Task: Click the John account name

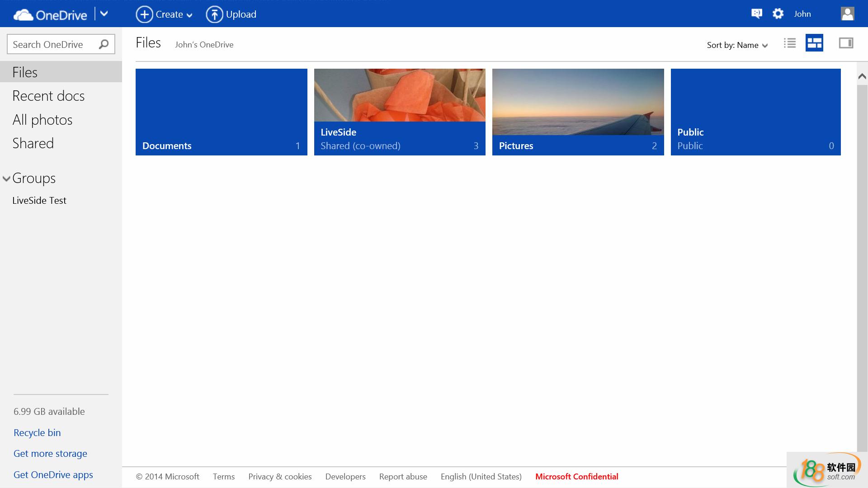Action: pos(802,14)
